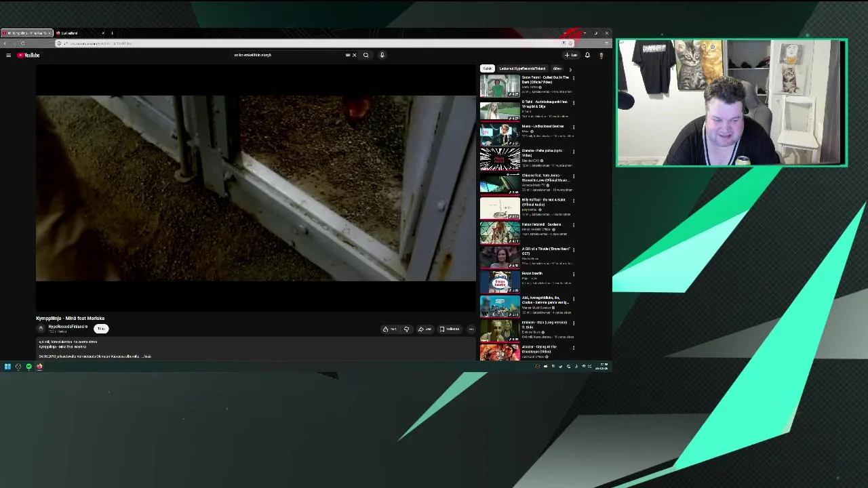868x488 pixels.
Task: Open the Windows Start menu
Action: click(7, 367)
